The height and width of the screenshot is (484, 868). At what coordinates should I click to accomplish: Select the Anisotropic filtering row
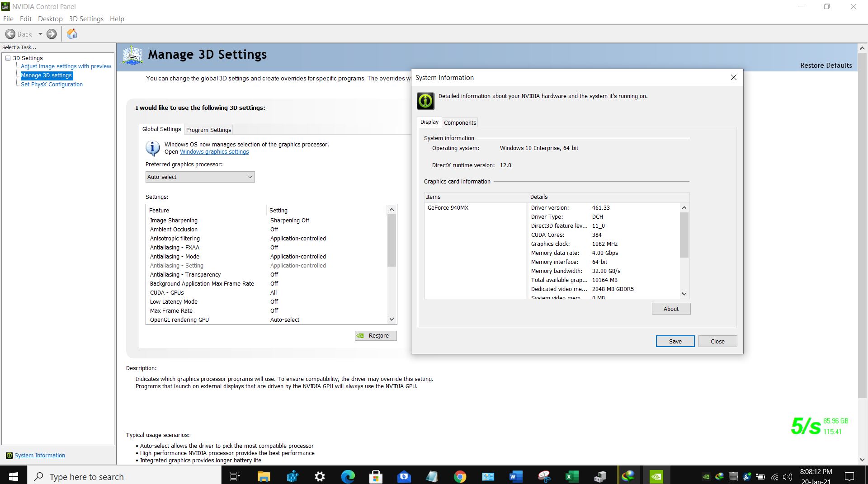(x=267, y=239)
